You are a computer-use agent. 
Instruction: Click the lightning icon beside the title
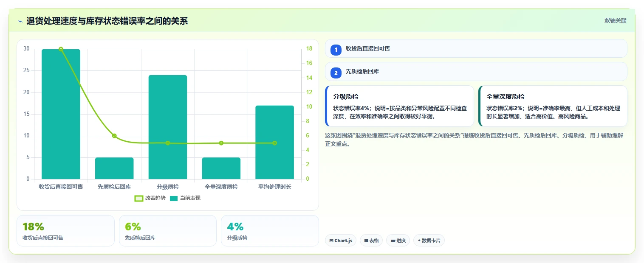tap(20, 21)
